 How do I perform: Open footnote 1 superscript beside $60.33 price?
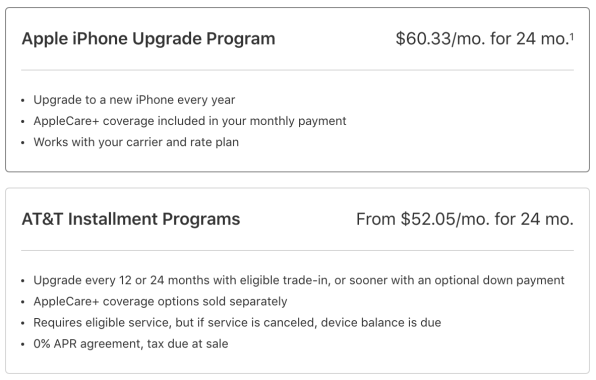point(572,36)
